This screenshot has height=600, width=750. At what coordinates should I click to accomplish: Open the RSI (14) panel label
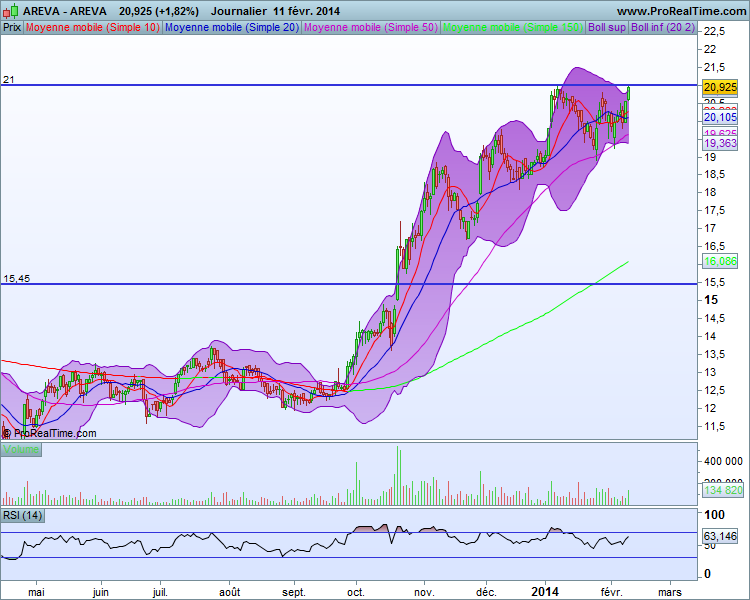coord(22,515)
